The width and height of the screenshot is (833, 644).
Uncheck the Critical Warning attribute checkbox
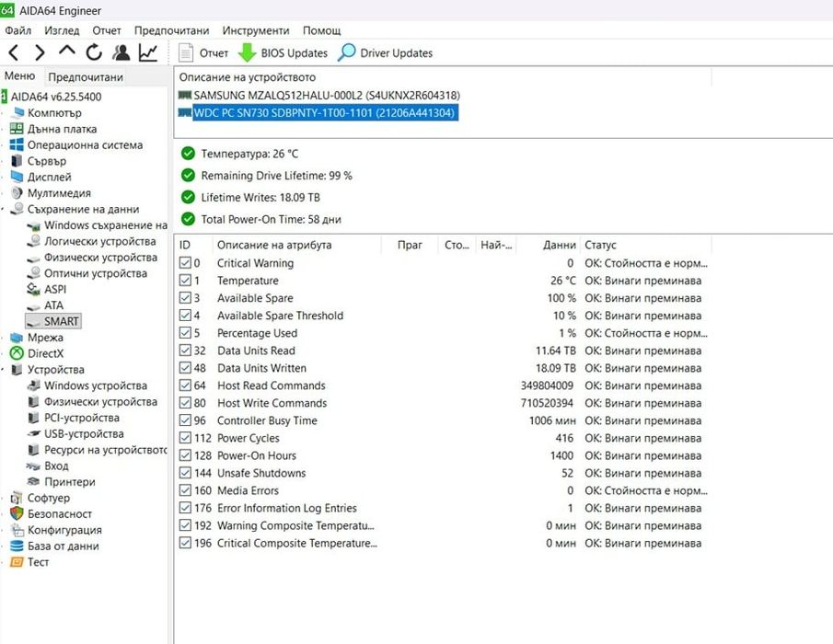pos(185,263)
